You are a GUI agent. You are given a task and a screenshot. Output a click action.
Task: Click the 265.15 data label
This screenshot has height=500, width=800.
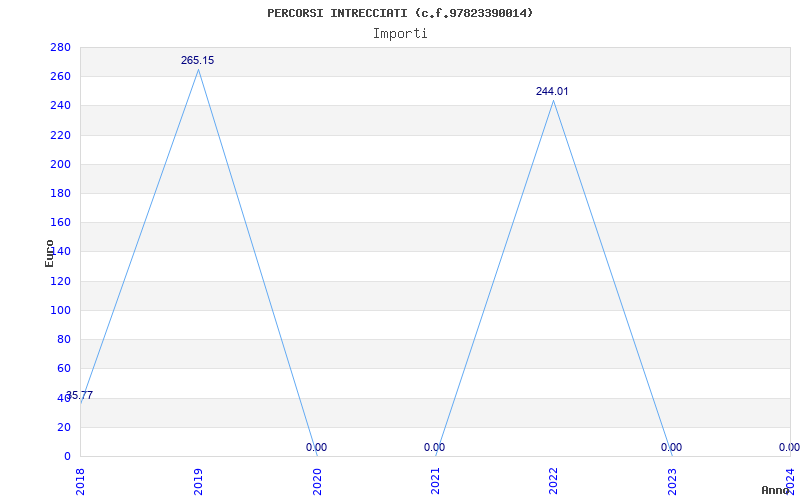pyautogui.click(x=197, y=60)
